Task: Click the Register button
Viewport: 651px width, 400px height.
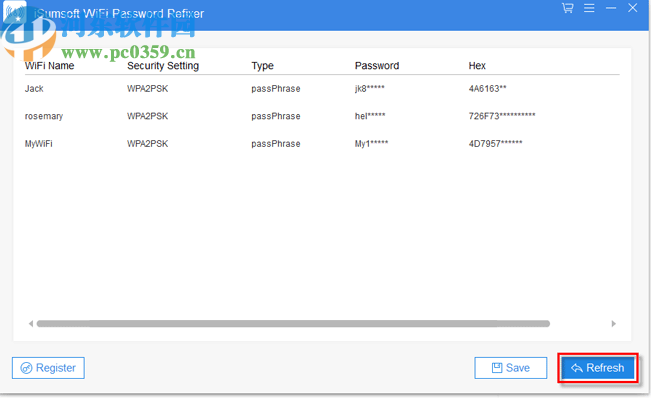Action: pyautogui.click(x=48, y=368)
